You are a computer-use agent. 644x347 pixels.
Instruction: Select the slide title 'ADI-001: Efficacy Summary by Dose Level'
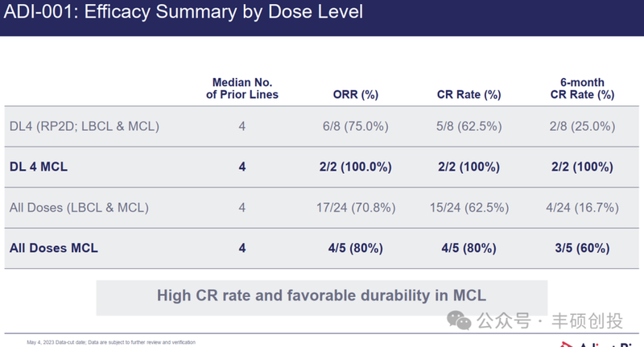coord(184,13)
